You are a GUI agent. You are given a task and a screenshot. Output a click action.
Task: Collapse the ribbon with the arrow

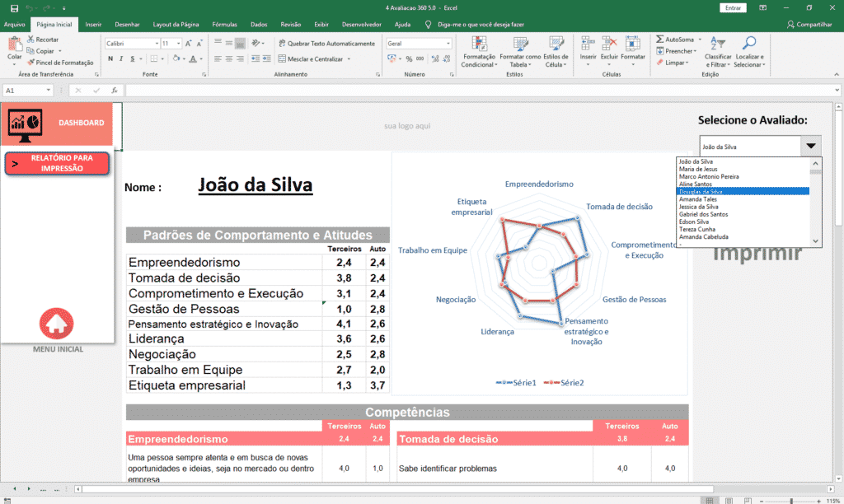[x=836, y=74]
